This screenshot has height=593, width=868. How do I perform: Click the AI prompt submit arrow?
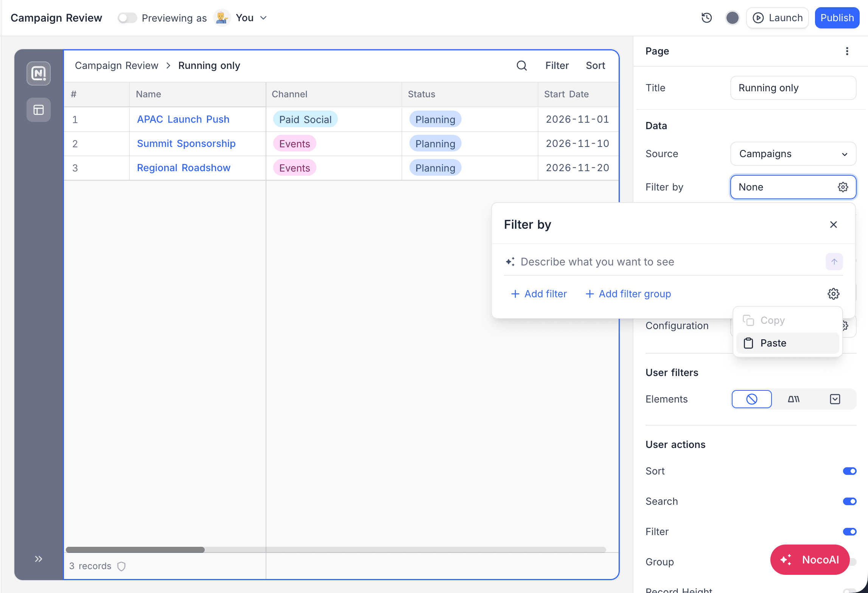834,262
